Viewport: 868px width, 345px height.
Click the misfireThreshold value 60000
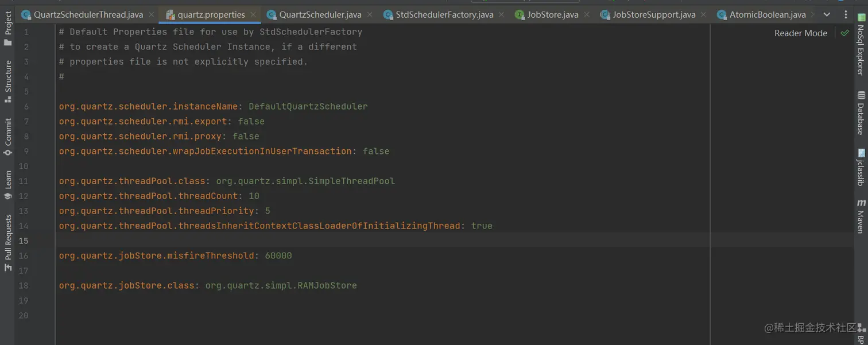tap(278, 255)
